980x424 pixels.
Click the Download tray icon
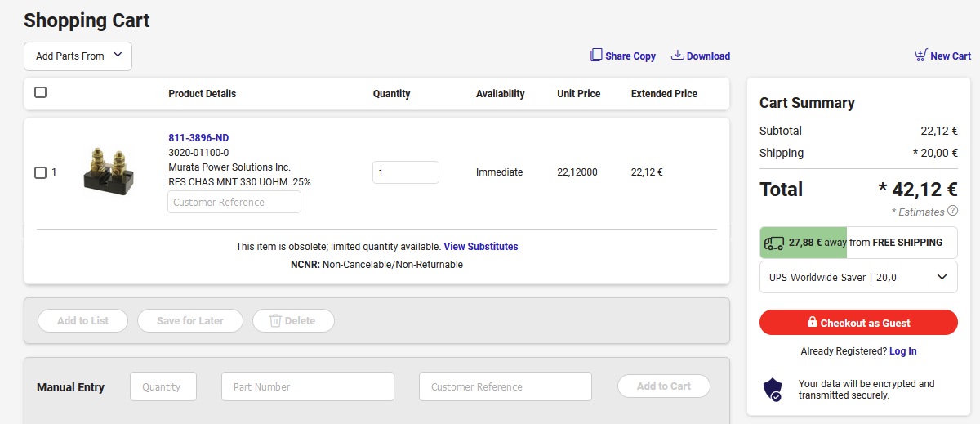click(677, 56)
